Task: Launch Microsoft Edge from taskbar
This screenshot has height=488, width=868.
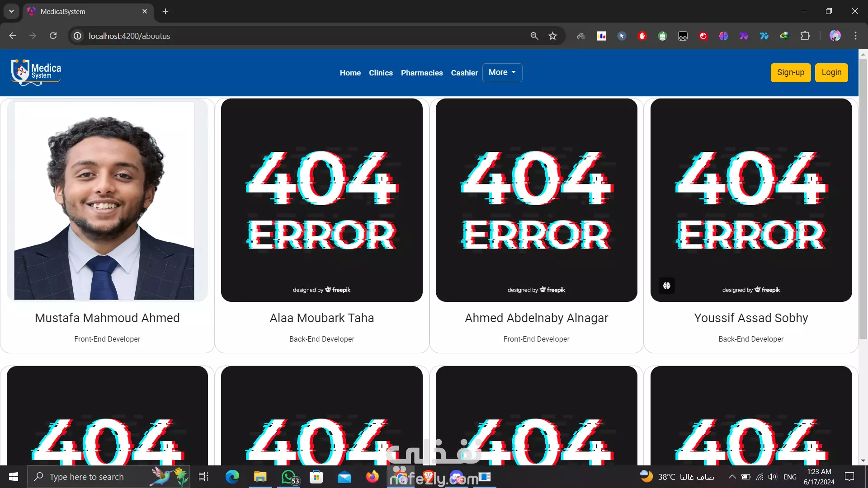Action: (232, 477)
